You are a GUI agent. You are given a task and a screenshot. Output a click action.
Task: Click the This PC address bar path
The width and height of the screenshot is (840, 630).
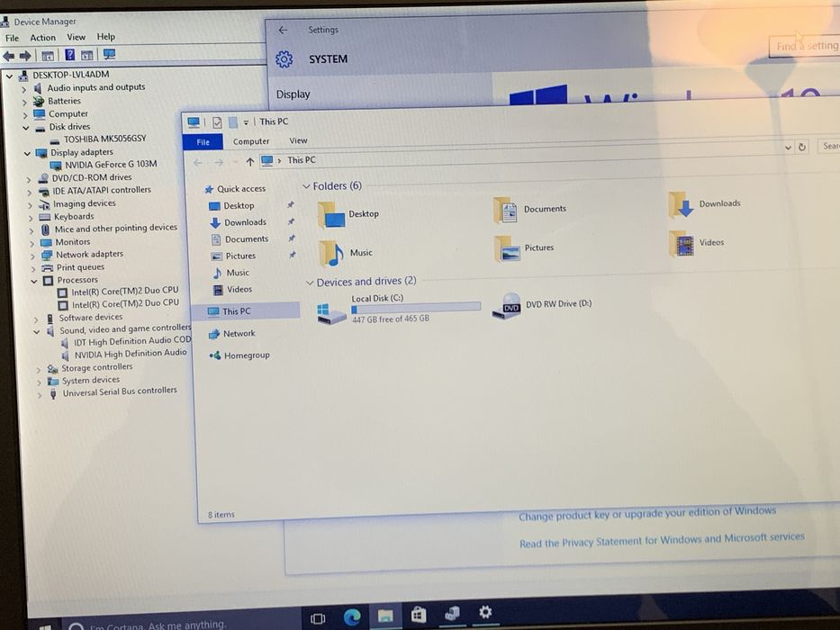301,160
